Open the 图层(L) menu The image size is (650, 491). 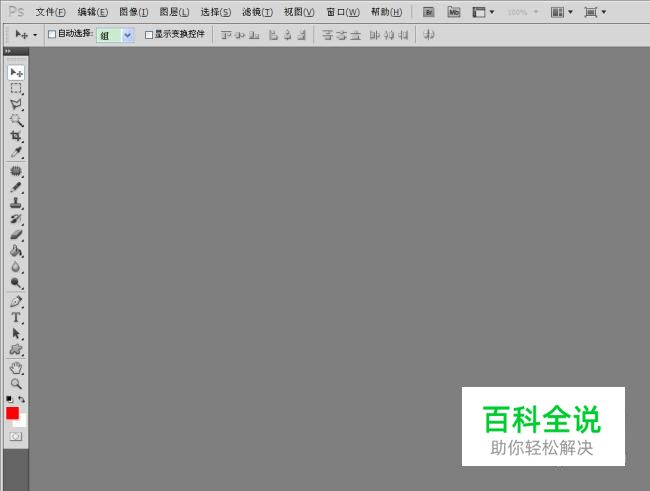point(174,12)
